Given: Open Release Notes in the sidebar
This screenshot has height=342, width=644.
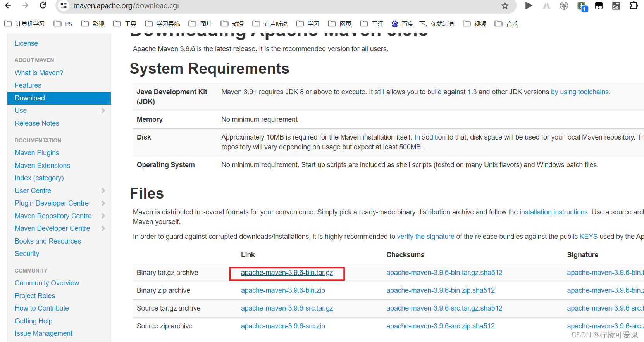Looking at the screenshot, I should (37, 123).
